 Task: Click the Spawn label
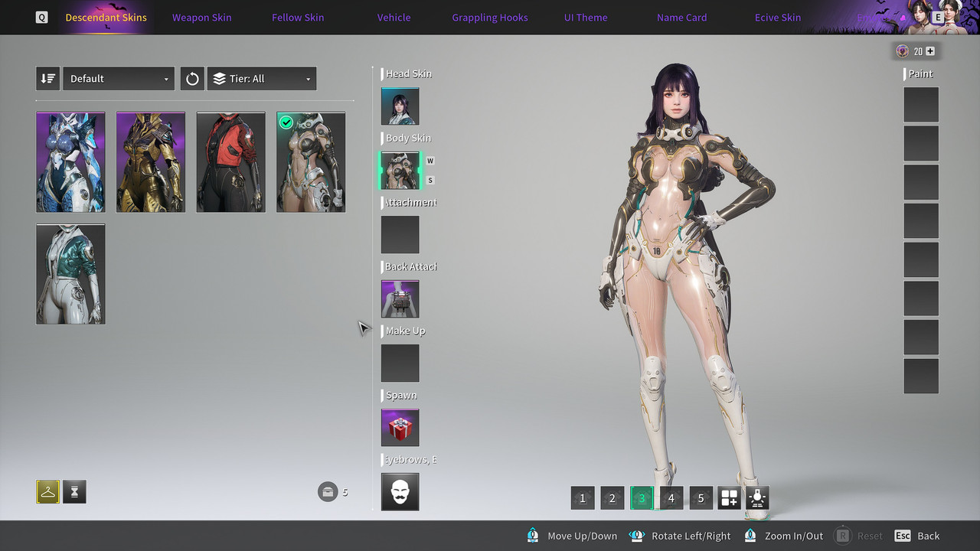click(401, 395)
